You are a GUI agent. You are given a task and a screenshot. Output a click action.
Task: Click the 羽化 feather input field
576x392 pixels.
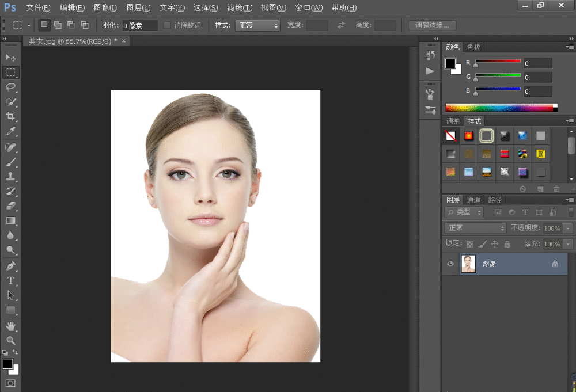click(140, 25)
